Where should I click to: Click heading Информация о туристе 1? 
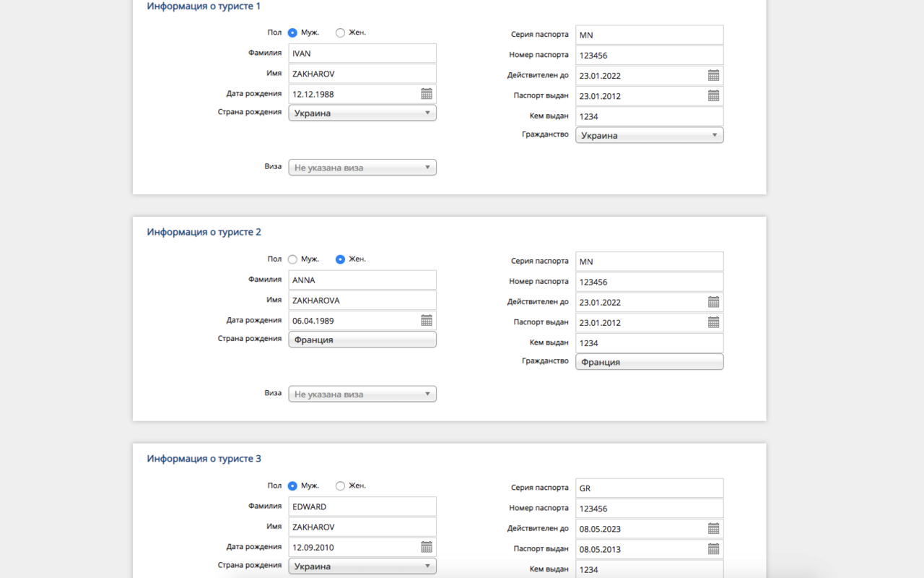(x=204, y=7)
